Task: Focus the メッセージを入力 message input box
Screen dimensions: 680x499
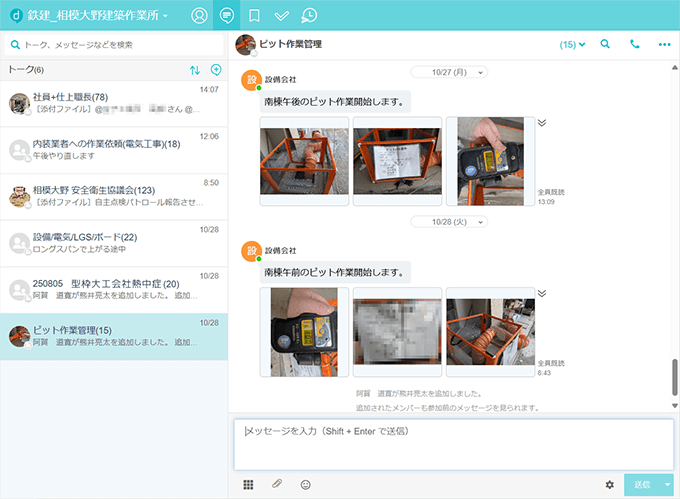Action: 454,444
